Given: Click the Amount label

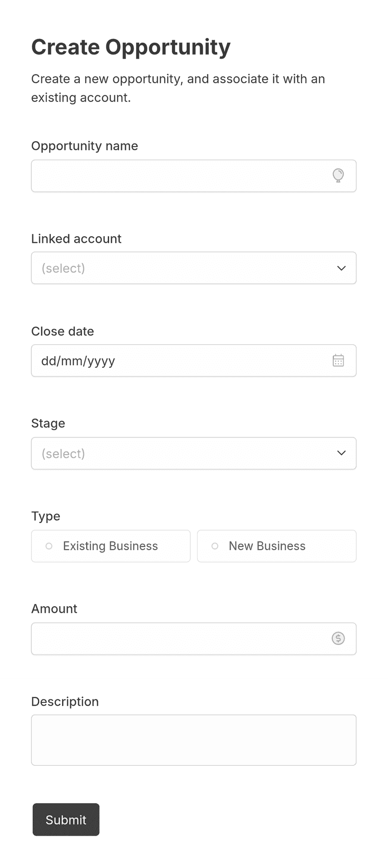Looking at the screenshot, I should (x=54, y=609).
